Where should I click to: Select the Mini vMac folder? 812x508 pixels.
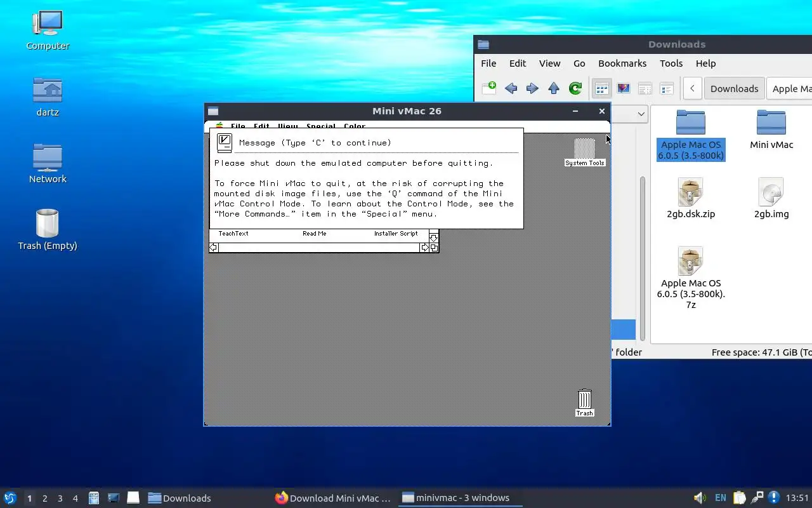pos(771,130)
